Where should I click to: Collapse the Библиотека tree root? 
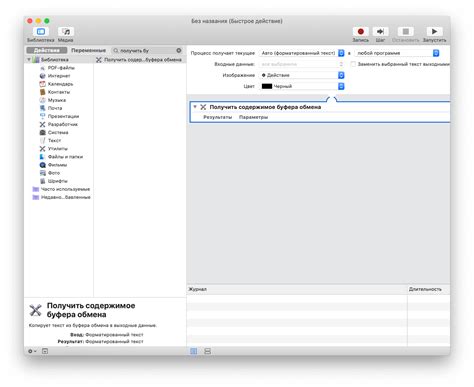[x=29, y=60]
